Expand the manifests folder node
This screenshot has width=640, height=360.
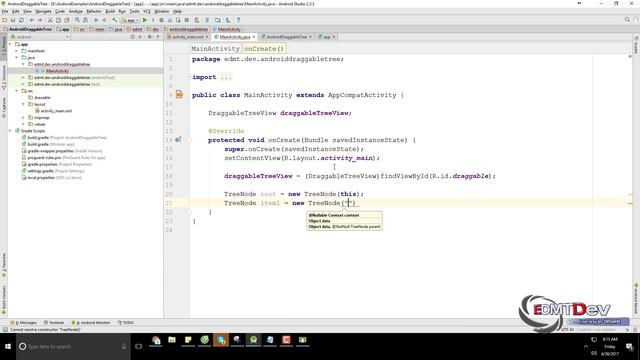point(17,51)
